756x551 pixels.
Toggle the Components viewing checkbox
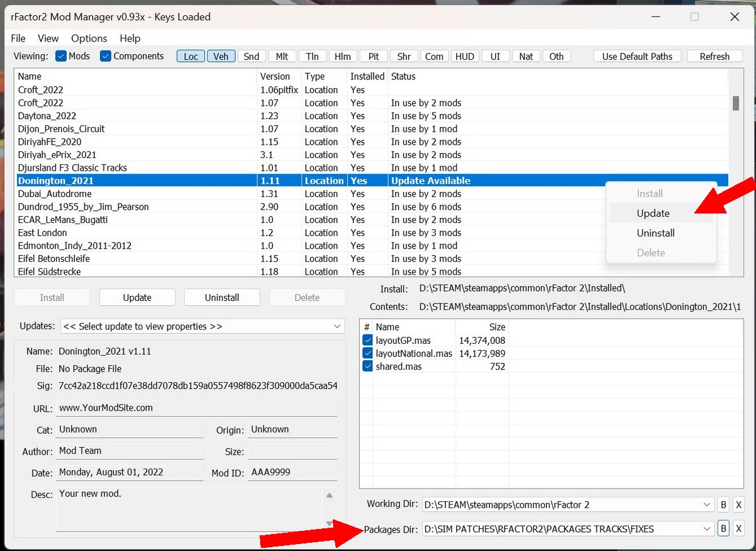[x=106, y=56]
